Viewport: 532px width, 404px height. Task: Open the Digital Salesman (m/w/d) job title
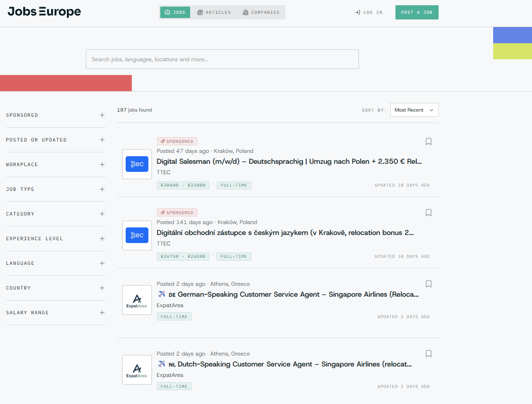[x=289, y=161]
